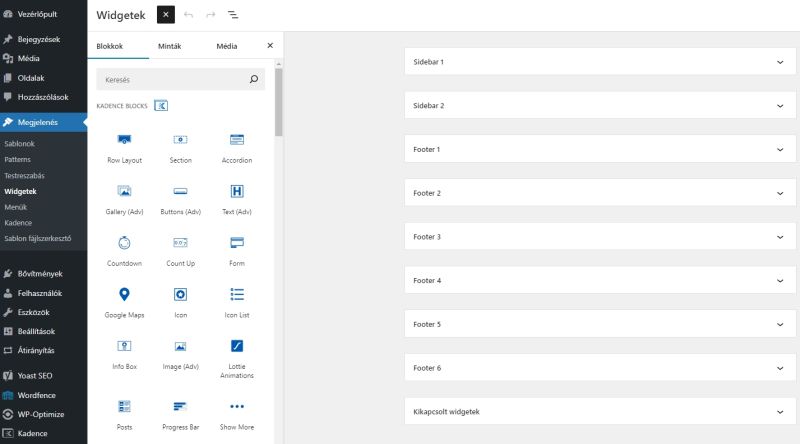The height and width of the screenshot is (444, 800).
Task: Open the Bővítmények menu
Action: pyautogui.click(x=40, y=273)
